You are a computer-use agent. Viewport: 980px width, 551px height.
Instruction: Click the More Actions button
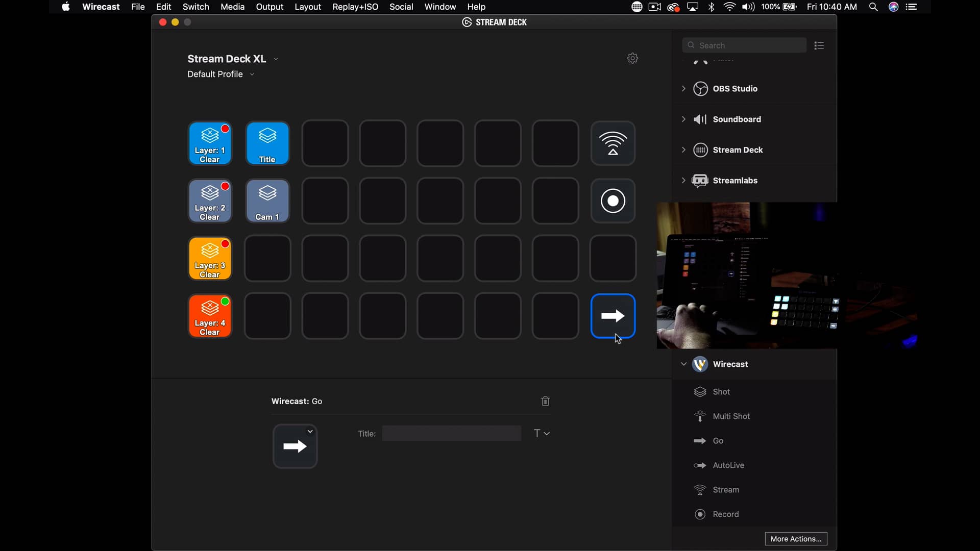coord(796,539)
